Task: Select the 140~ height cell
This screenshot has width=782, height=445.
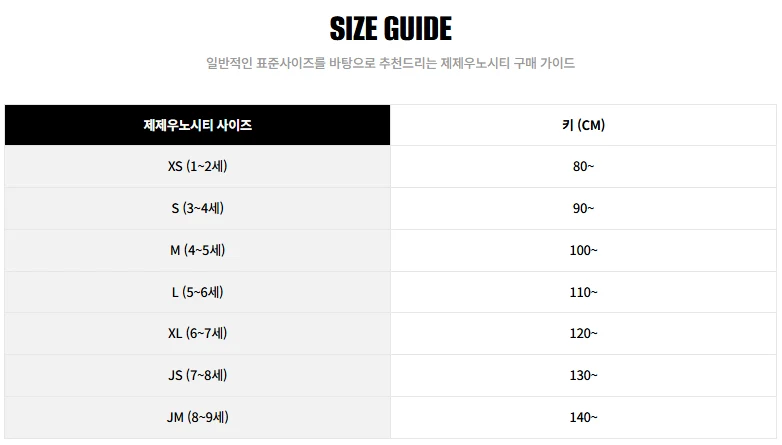Action: pyautogui.click(x=583, y=417)
